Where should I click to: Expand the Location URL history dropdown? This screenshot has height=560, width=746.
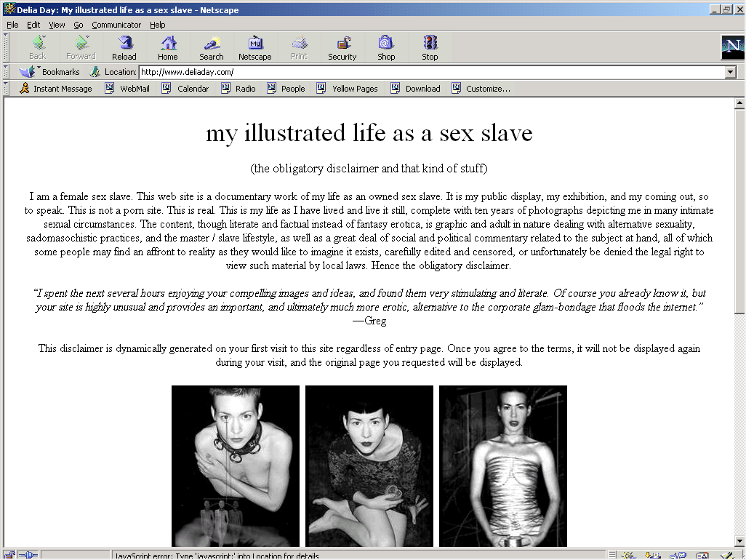731,72
